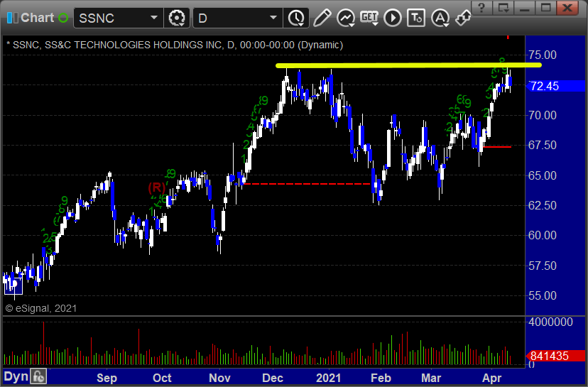588x387 pixels.
Task: Click the blue Chart window icon
Action: (x=12, y=18)
